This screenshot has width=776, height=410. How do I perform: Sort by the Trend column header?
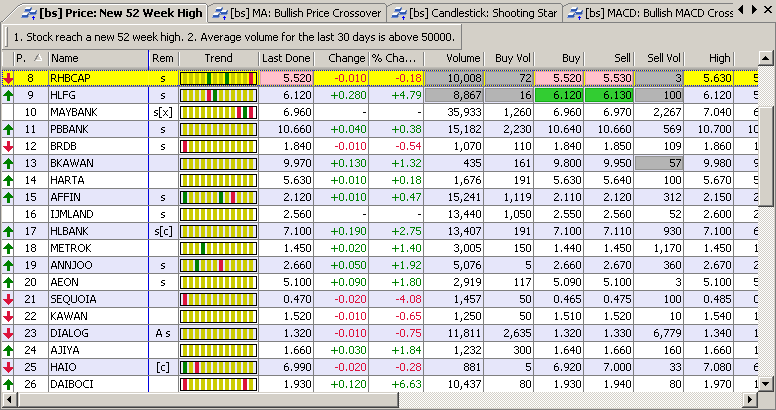pyautogui.click(x=218, y=58)
